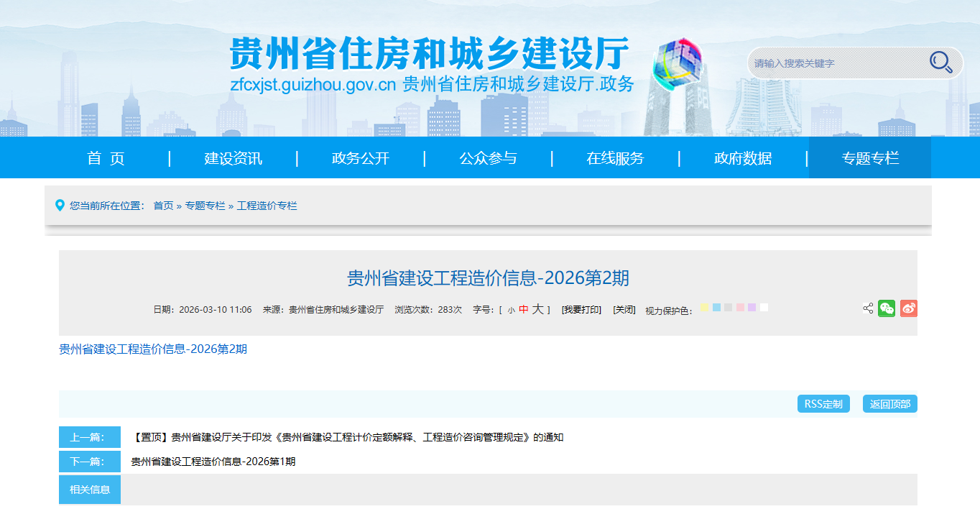Share article via WeChat icon
The height and width of the screenshot is (532, 980).
(x=887, y=308)
